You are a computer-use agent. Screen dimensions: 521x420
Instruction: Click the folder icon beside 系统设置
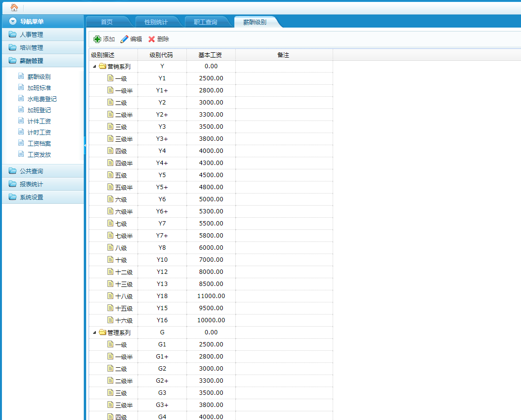13,197
